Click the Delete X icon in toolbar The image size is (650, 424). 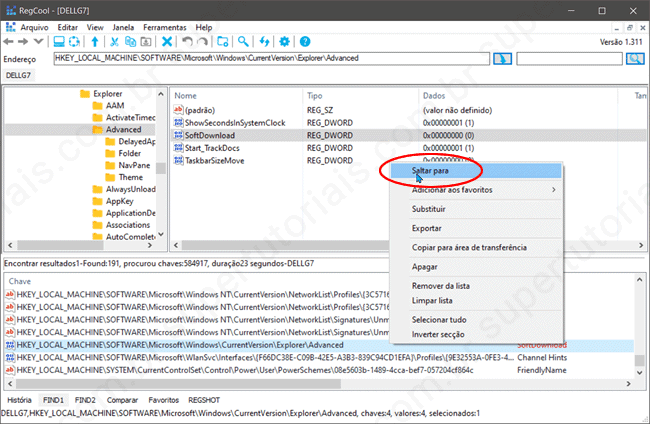click(167, 42)
